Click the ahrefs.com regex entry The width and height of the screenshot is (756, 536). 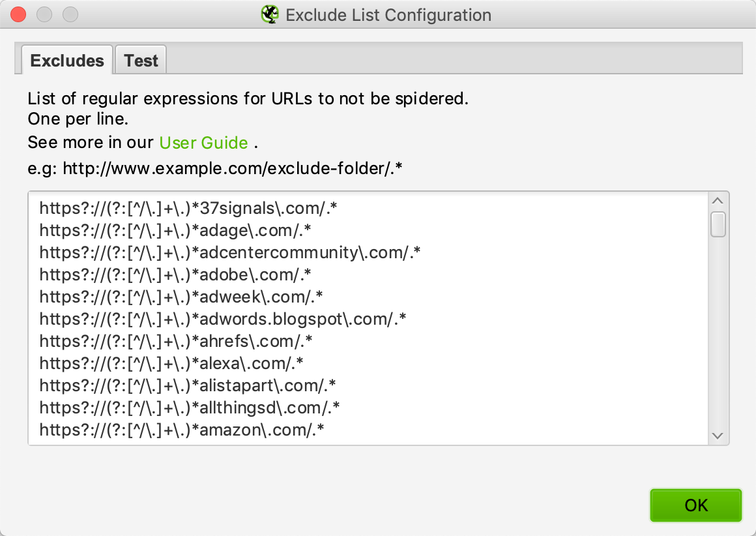tap(176, 342)
